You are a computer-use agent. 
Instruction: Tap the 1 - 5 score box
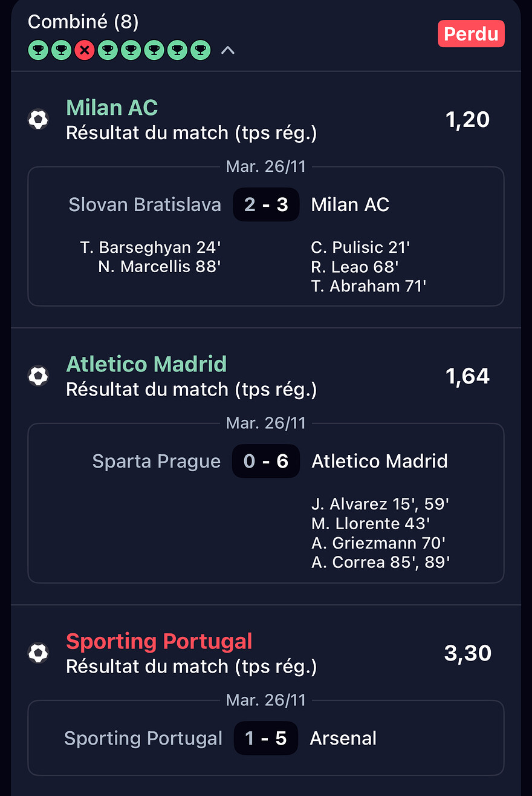coord(266,738)
